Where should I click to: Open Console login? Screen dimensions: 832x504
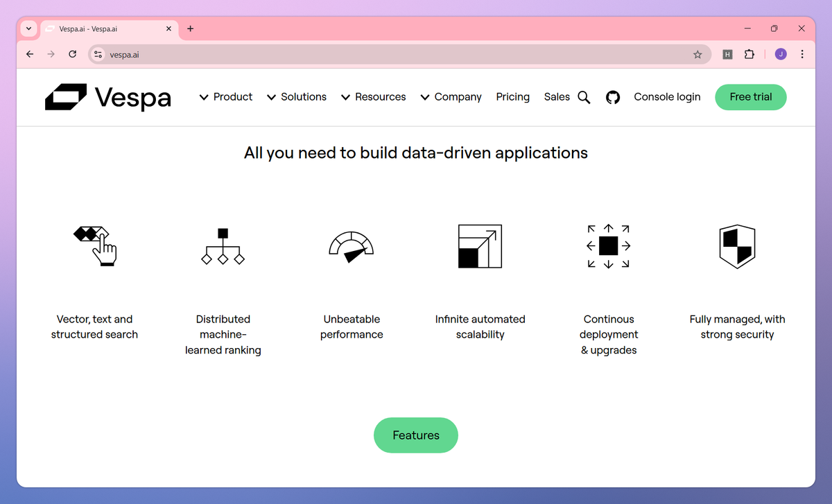click(666, 97)
